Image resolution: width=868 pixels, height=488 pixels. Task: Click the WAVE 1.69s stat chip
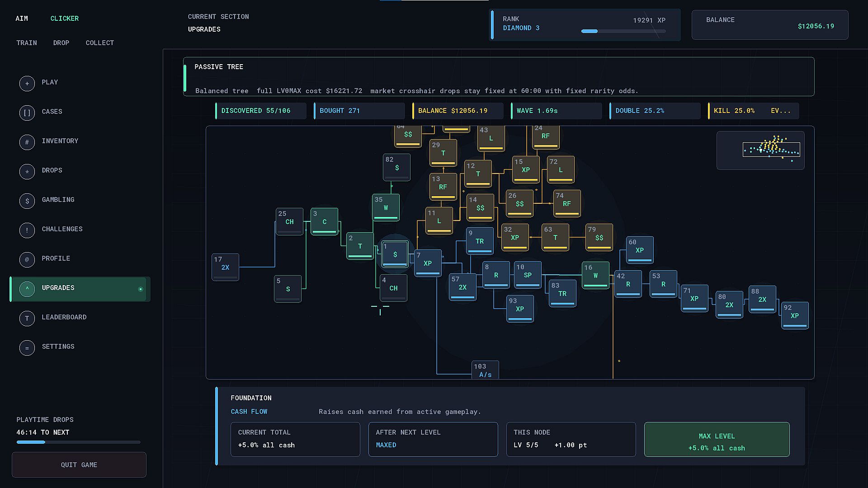pyautogui.click(x=557, y=111)
